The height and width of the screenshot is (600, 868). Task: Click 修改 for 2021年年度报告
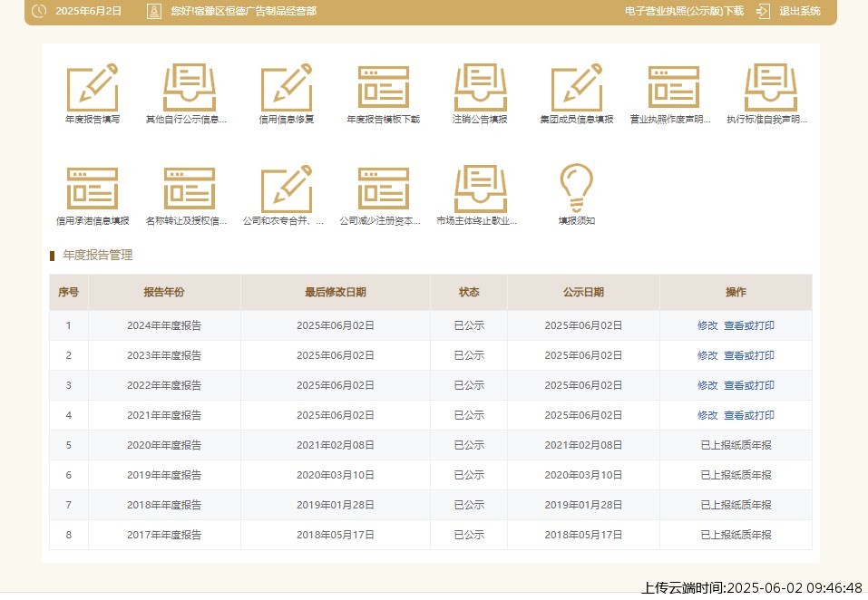pos(707,415)
